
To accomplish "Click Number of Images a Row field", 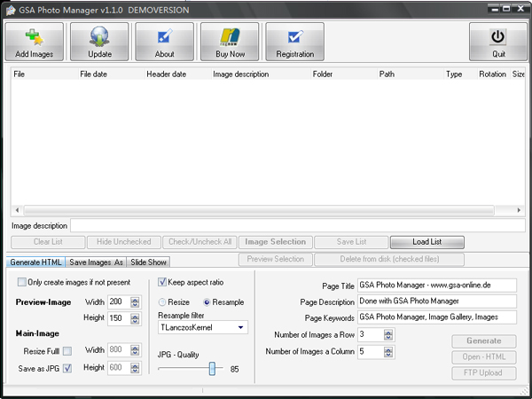I will [x=371, y=335].
